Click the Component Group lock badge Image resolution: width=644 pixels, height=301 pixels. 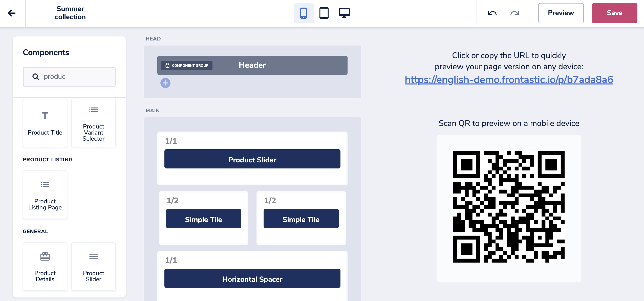pyautogui.click(x=187, y=65)
